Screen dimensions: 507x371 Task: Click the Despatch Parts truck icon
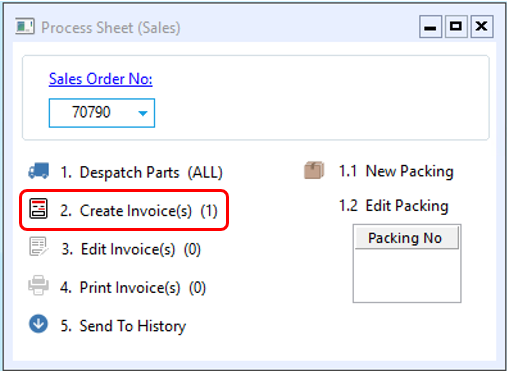click(x=39, y=171)
